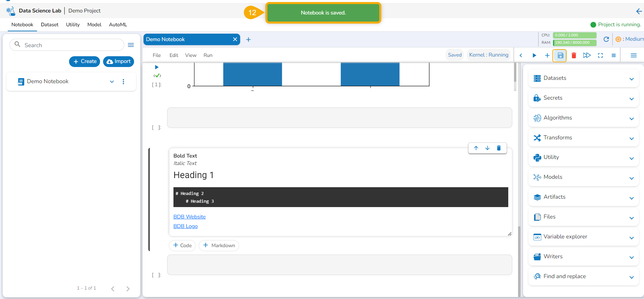Move the markdown cell down
The height and width of the screenshot is (299, 644).
click(487, 148)
